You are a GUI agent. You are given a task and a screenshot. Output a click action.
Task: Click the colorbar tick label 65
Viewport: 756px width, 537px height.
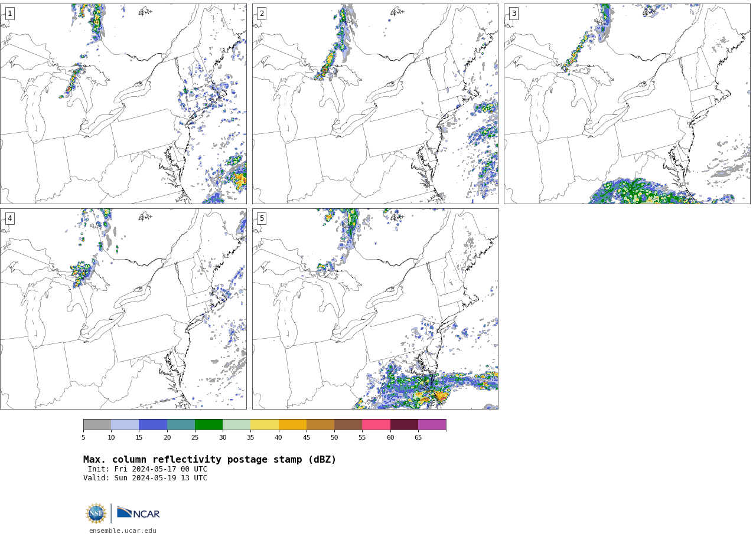pyautogui.click(x=418, y=438)
